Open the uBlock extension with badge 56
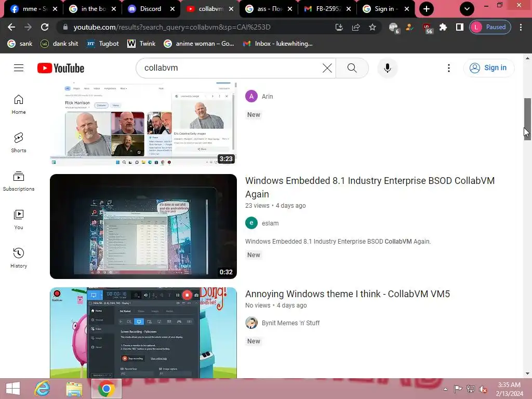532x399 pixels. point(428,28)
